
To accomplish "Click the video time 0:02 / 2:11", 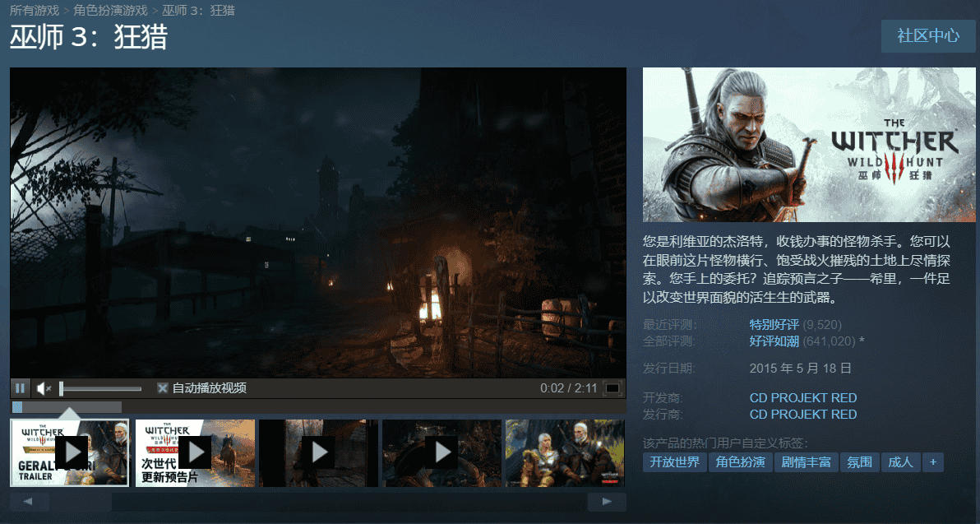I will [568, 388].
